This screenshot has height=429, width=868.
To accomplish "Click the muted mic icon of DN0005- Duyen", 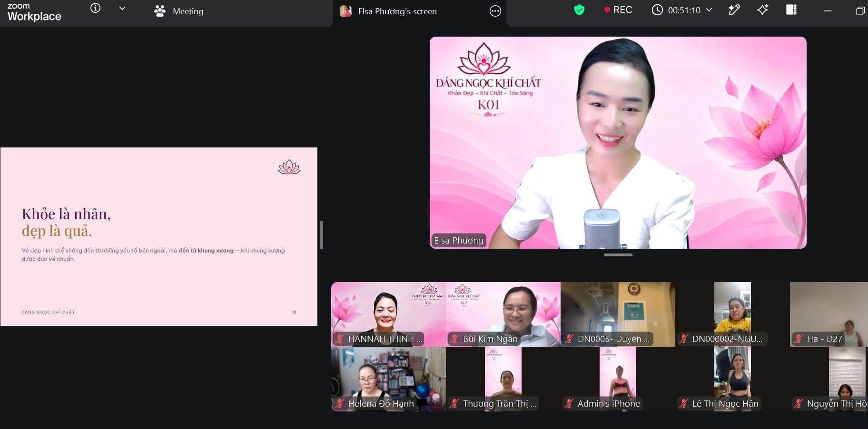I will click(569, 339).
